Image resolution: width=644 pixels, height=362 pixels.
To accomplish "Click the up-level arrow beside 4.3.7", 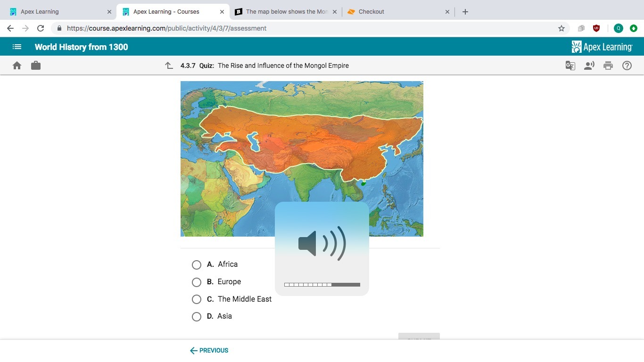I will [x=169, y=66].
